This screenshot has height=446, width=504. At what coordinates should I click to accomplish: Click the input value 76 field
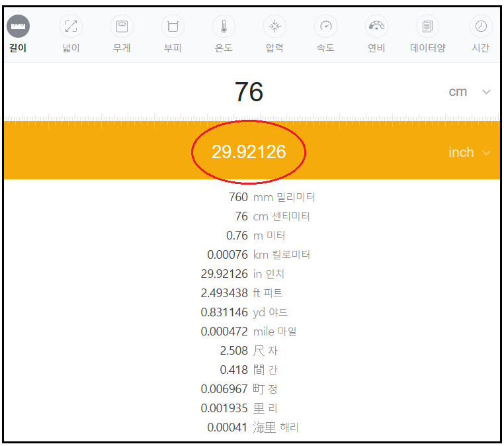[249, 92]
